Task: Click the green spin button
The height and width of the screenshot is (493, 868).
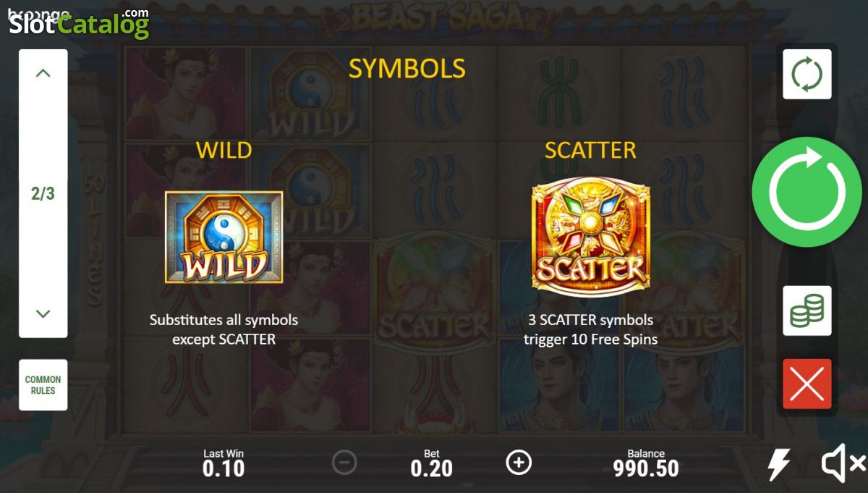Action: pos(807,192)
